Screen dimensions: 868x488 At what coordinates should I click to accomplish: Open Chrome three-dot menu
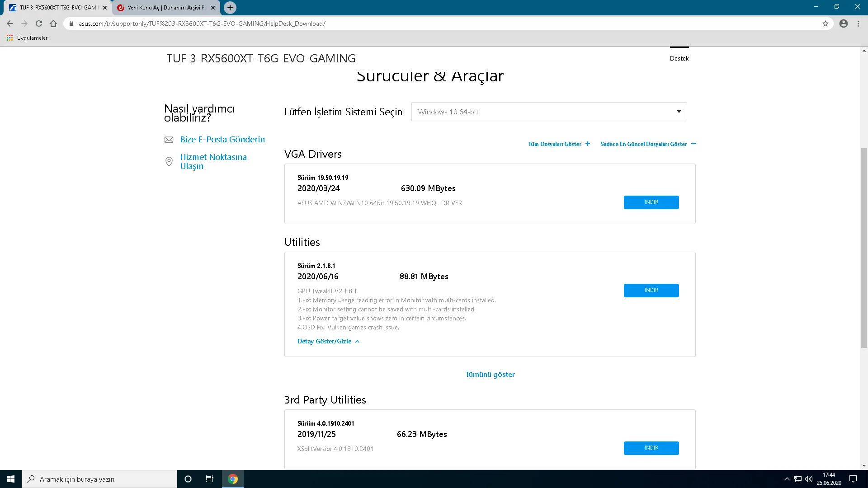tap(858, 23)
